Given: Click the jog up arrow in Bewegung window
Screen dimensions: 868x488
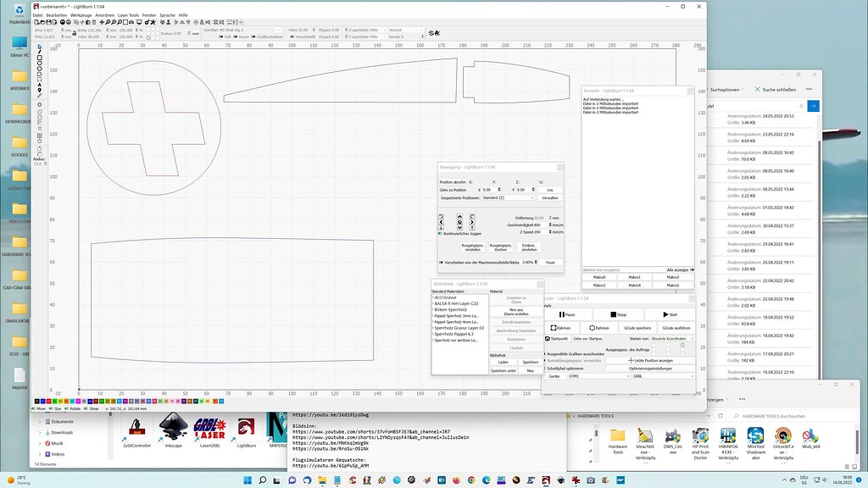Looking at the screenshot, I should (x=459, y=217).
